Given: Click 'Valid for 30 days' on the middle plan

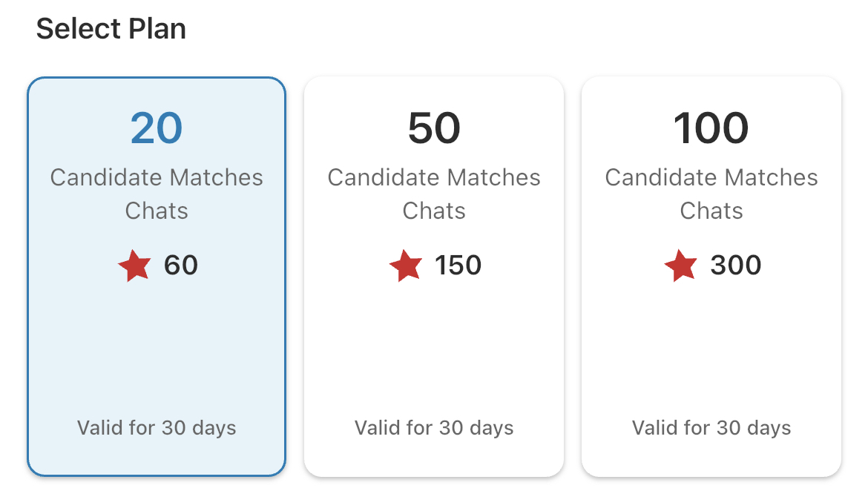Looking at the screenshot, I should coord(434,428).
